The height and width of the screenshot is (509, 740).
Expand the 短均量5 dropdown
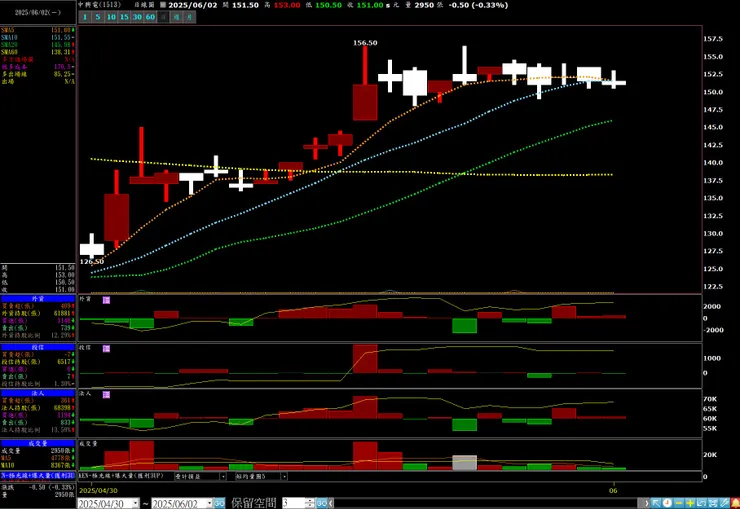coord(284,476)
